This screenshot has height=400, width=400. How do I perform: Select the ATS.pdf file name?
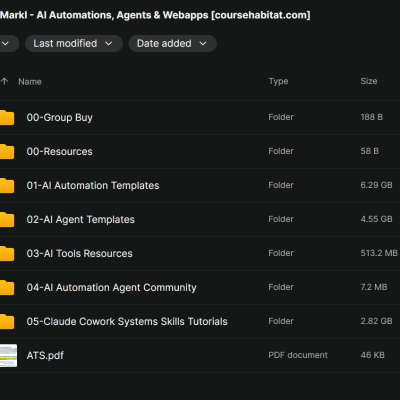click(x=45, y=356)
